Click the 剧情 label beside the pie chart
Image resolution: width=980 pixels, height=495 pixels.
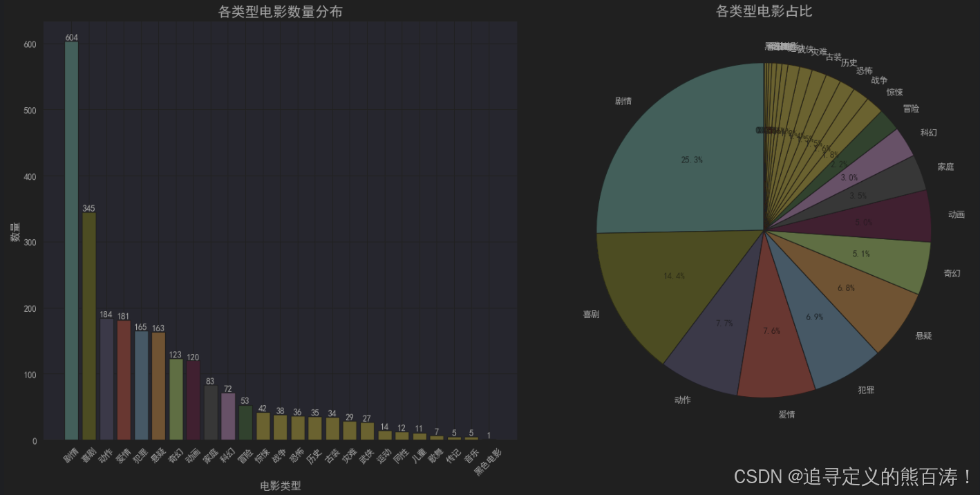coord(623,101)
